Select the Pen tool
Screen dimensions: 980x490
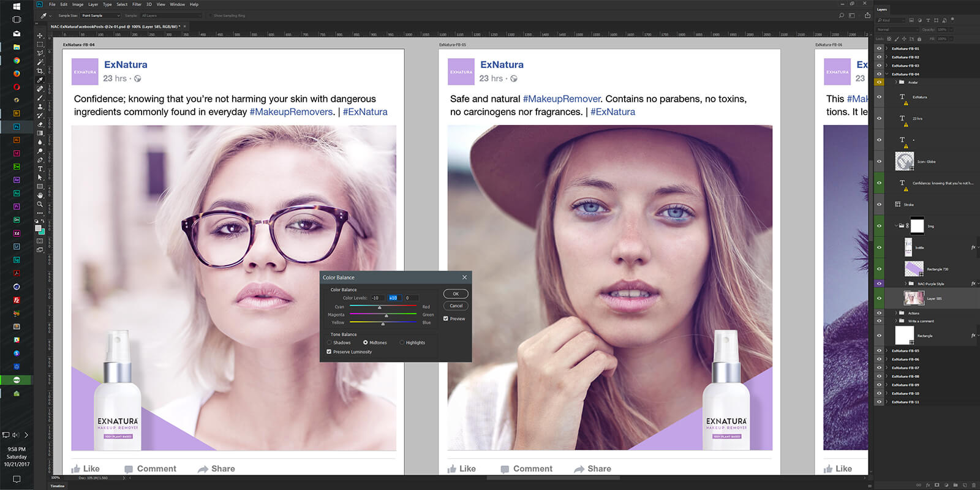tap(40, 160)
